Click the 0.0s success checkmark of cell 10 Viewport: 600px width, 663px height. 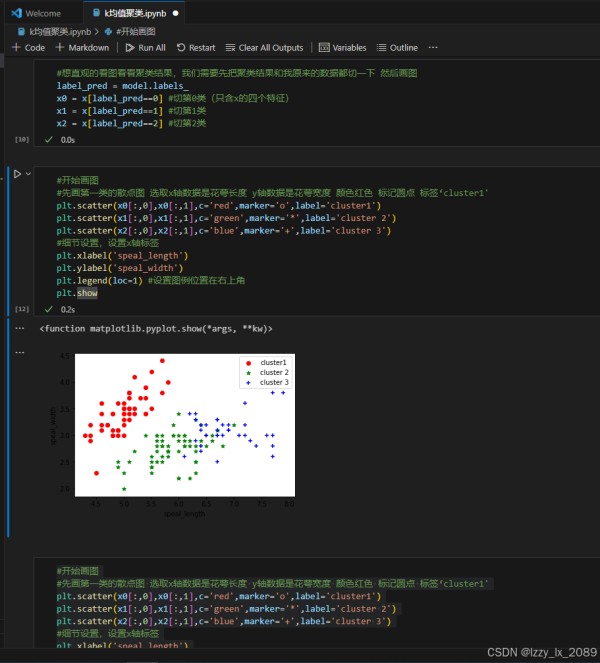(49, 140)
